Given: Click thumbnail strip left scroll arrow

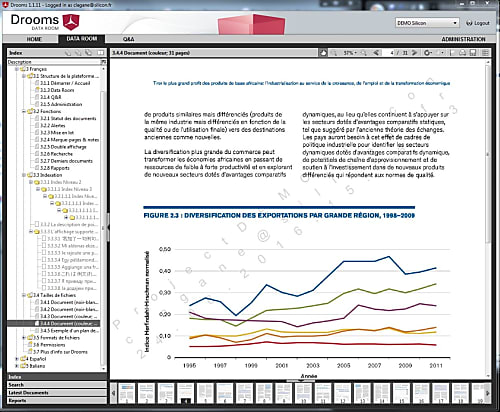Looking at the screenshot, I should point(113,393).
